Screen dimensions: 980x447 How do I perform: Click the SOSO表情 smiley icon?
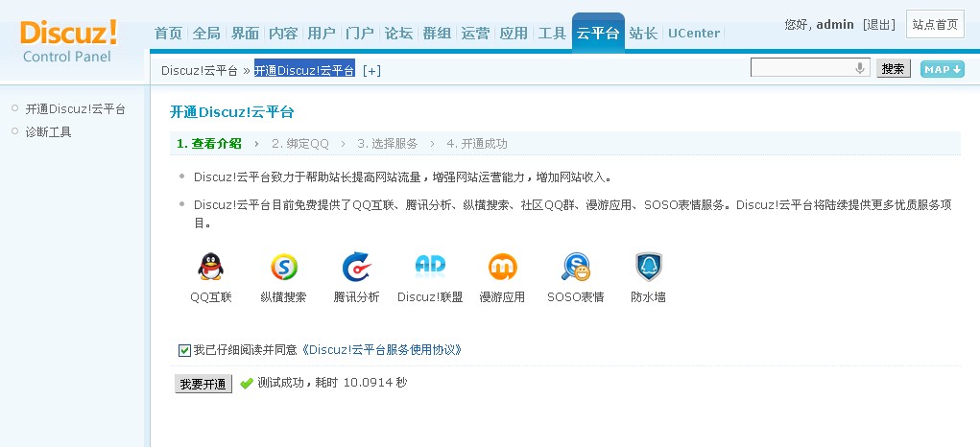click(x=576, y=267)
